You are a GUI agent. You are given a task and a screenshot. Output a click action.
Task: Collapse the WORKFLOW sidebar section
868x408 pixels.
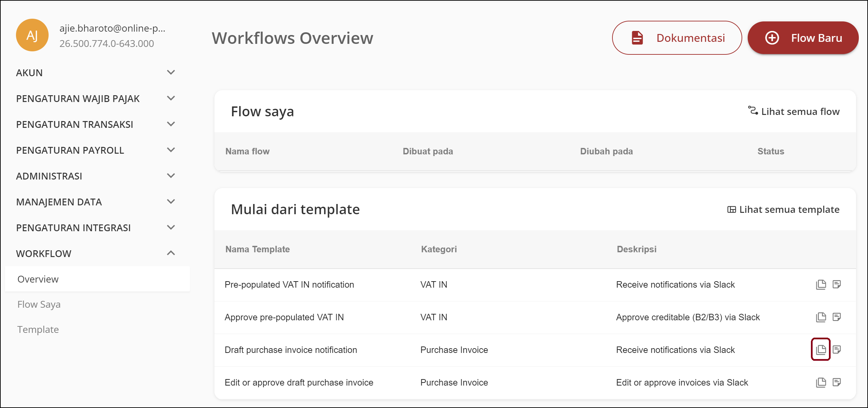pos(171,253)
